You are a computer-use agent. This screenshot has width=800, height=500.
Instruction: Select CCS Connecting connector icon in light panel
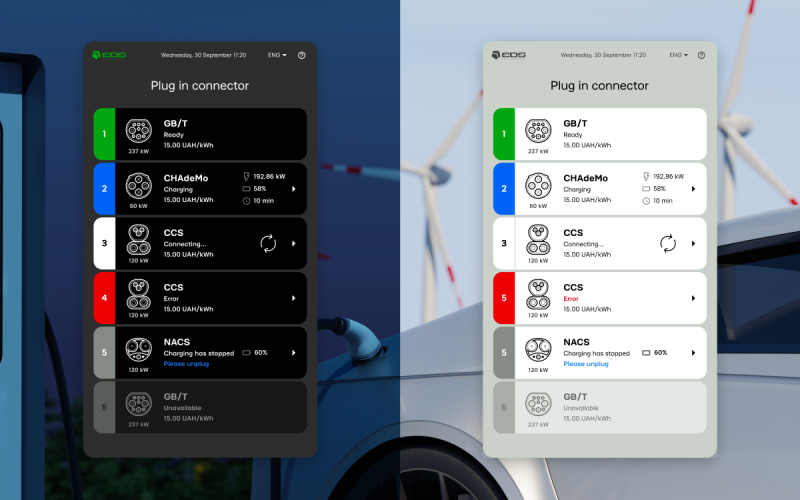click(x=538, y=239)
